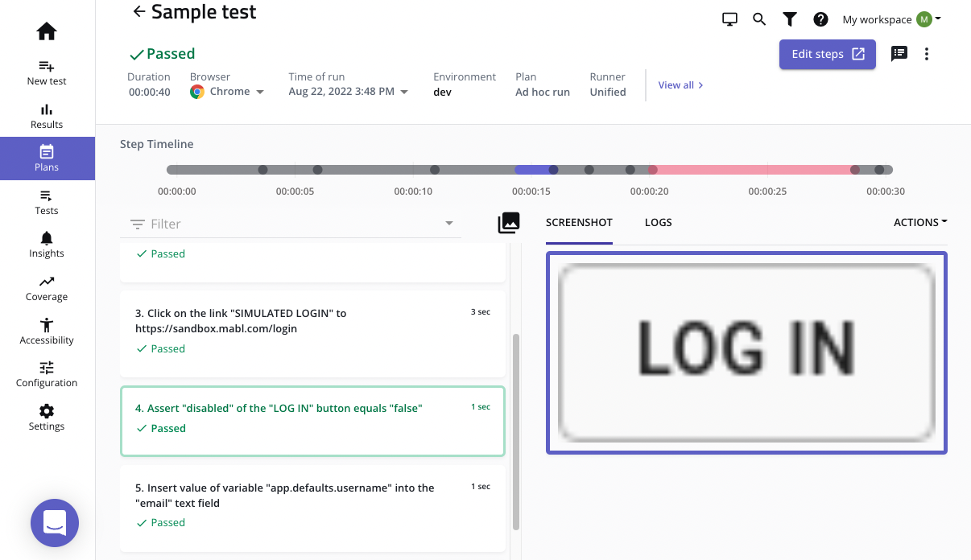Open Tests in the sidebar
This screenshot has height=560, width=971.
pyautogui.click(x=47, y=202)
